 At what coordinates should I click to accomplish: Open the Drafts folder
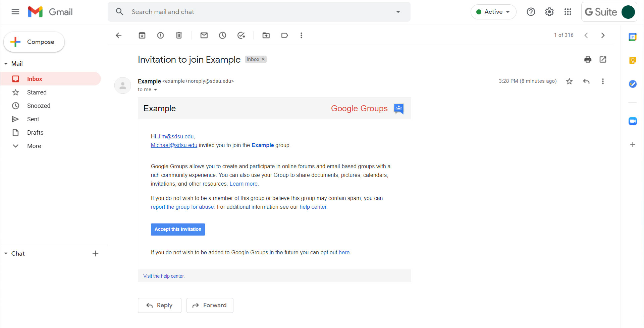tap(51, 132)
